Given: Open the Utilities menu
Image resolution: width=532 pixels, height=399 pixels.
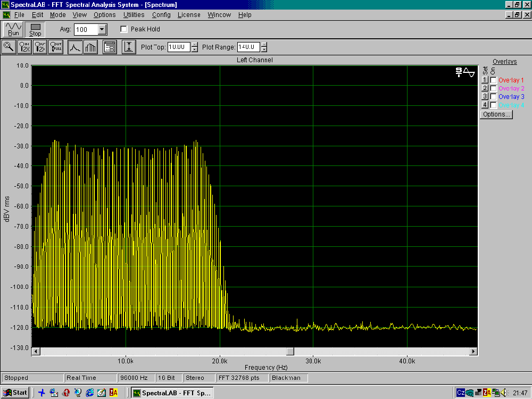Looking at the screenshot, I should [x=134, y=15].
